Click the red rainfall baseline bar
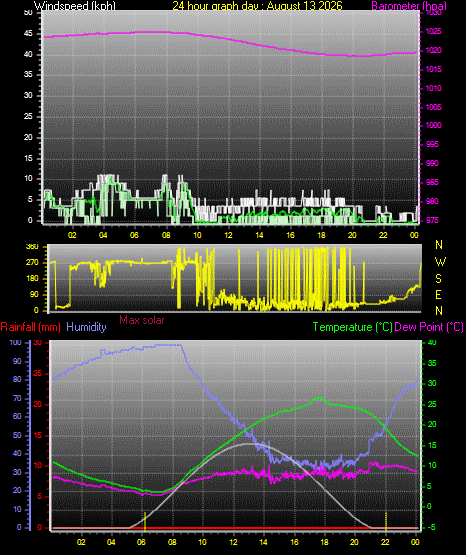 pos(235,528)
